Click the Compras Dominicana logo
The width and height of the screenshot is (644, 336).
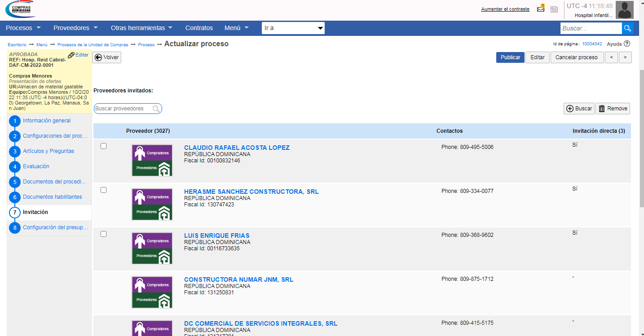coord(20,9)
